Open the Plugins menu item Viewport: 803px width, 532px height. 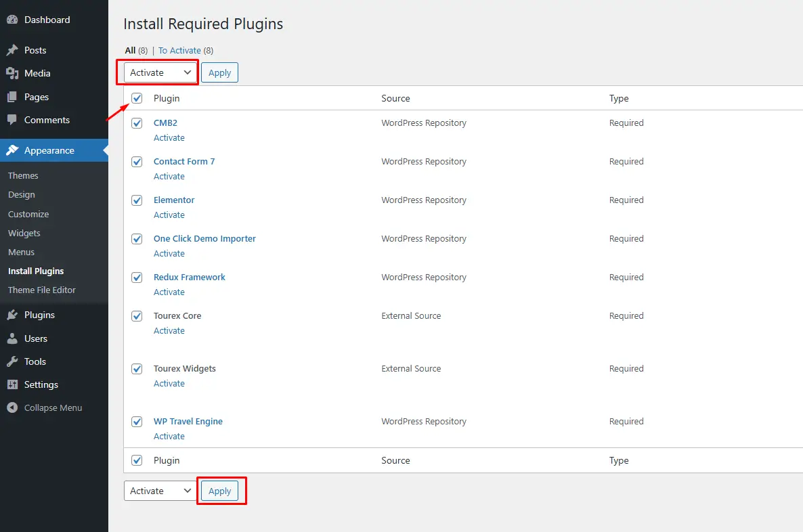[x=39, y=315]
